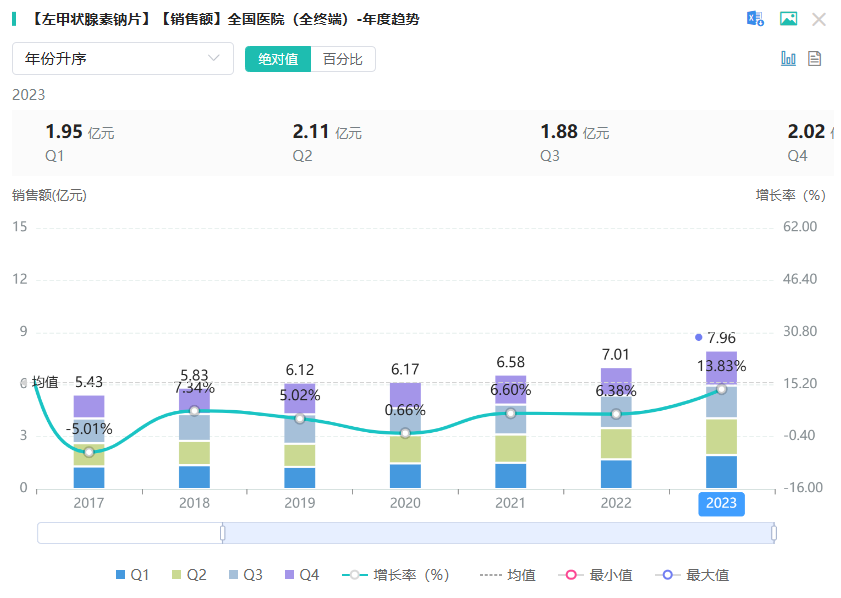The width and height of the screenshot is (841, 598).
Task: Select the 2023 year label
Action: (721, 503)
